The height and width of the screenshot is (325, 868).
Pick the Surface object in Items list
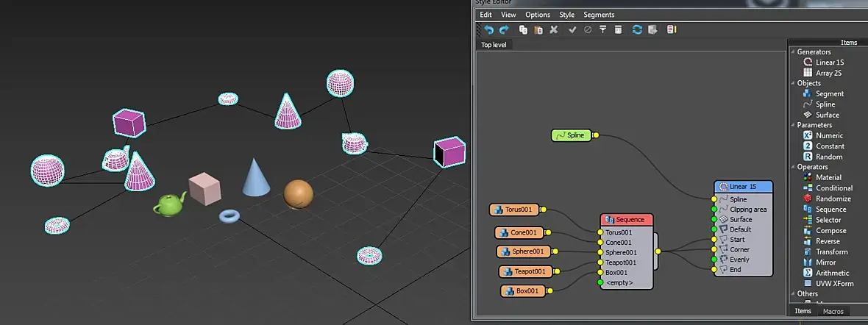pos(821,115)
